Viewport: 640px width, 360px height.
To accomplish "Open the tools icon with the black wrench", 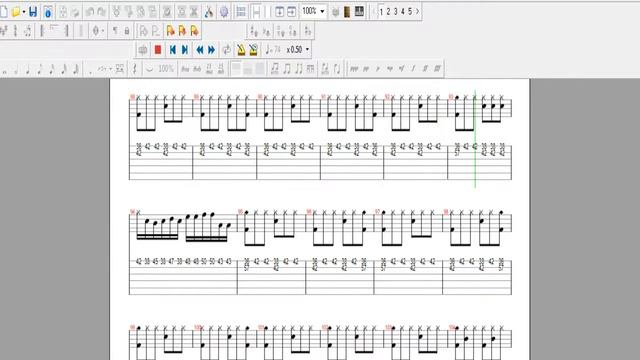I will (x=209, y=12).
